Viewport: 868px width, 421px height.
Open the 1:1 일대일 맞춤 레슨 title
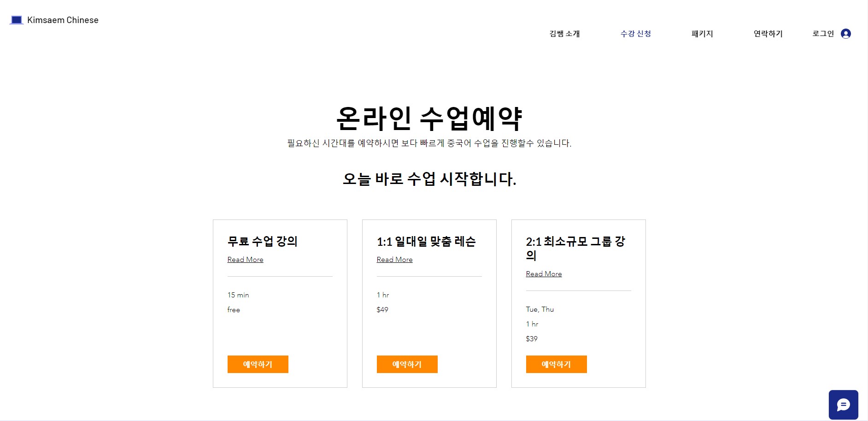tap(426, 241)
